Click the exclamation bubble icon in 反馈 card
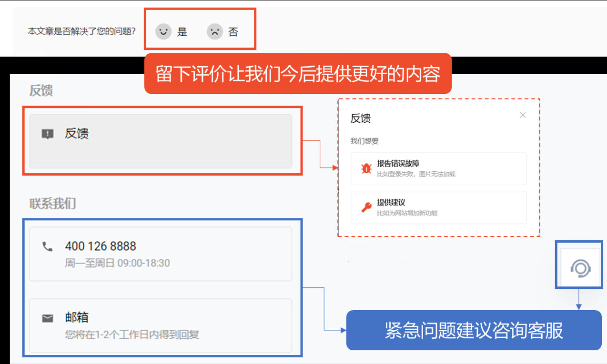This screenshot has width=607, height=364. point(48,134)
